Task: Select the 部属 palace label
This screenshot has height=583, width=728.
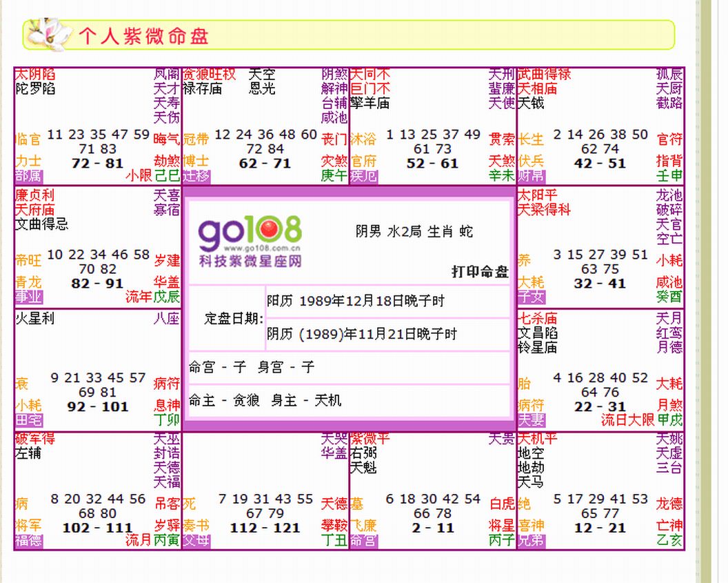Action: 28,176
